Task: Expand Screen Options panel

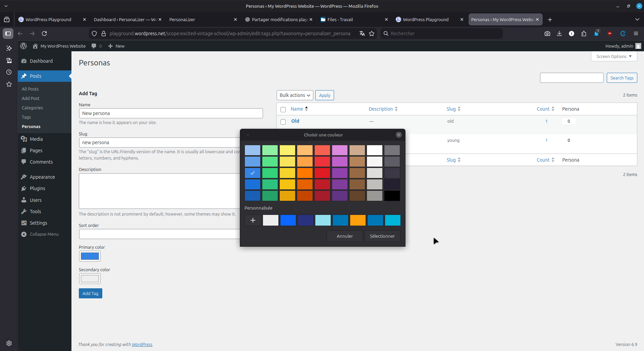Action: tap(613, 56)
